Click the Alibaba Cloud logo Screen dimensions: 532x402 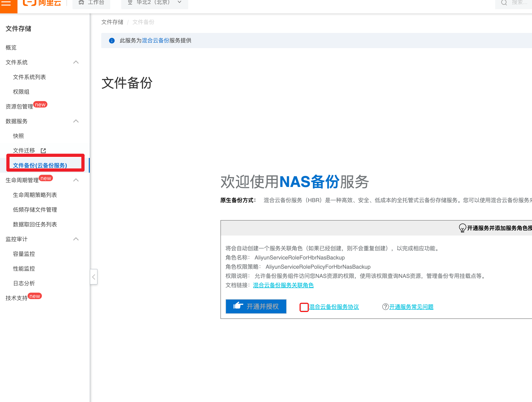42,3
